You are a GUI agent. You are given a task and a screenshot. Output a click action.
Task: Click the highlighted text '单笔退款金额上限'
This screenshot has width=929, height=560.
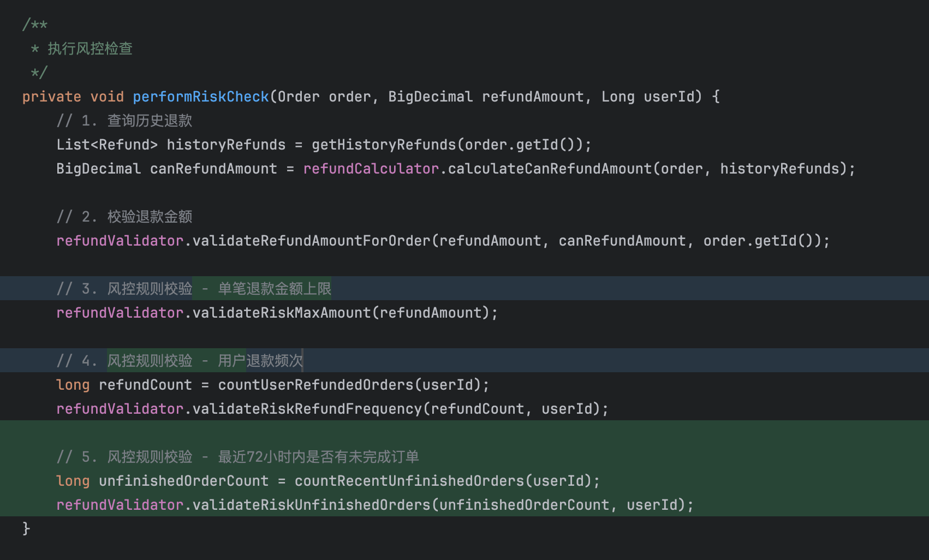pyautogui.click(x=275, y=289)
